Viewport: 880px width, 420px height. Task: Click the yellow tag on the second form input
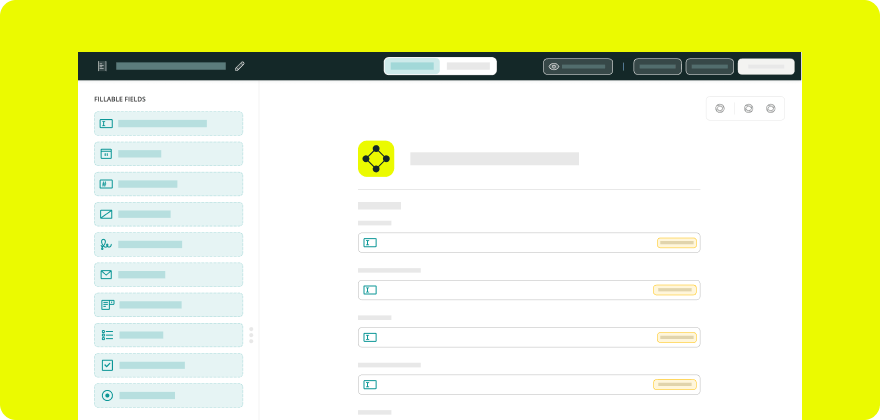pos(675,290)
